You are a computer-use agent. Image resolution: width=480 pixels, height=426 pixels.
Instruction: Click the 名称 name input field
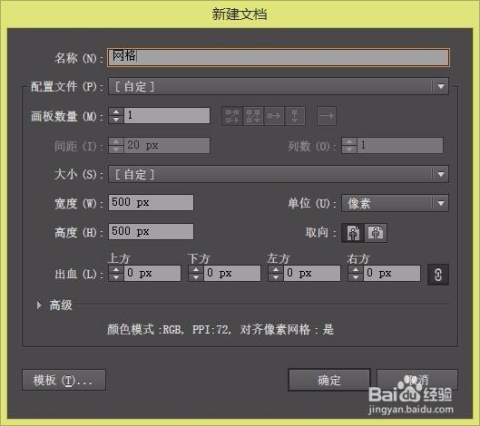(278, 57)
